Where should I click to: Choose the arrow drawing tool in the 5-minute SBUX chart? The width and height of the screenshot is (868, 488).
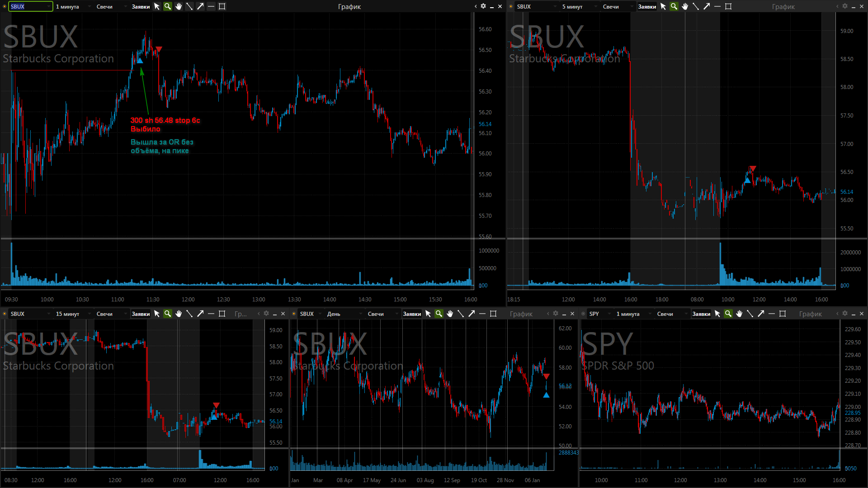coord(707,6)
